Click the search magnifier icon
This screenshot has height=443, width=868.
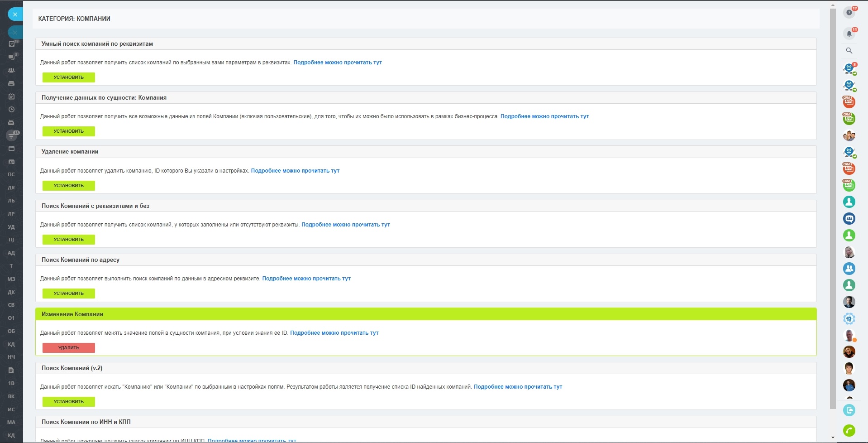pyautogui.click(x=849, y=51)
